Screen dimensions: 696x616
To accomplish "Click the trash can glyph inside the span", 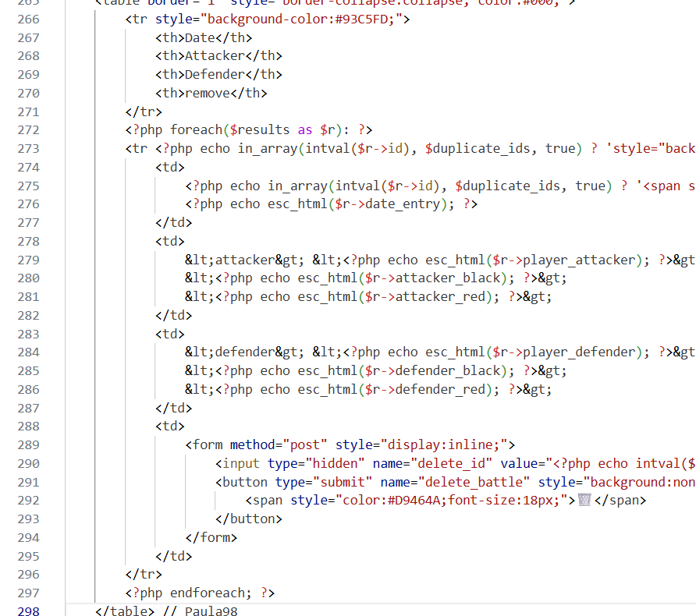I will (584, 501).
